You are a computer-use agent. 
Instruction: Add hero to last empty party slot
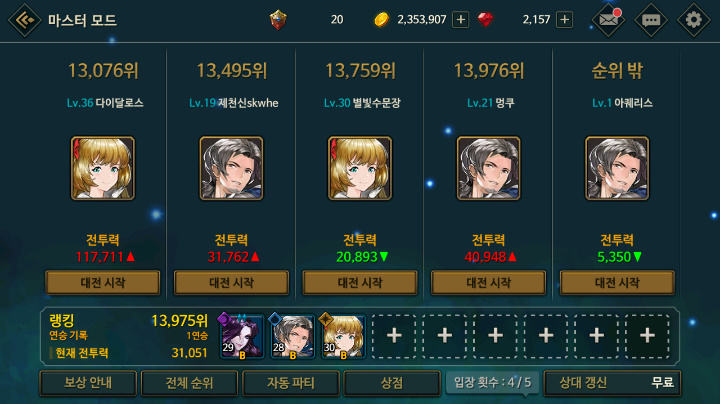(x=647, y=336)
